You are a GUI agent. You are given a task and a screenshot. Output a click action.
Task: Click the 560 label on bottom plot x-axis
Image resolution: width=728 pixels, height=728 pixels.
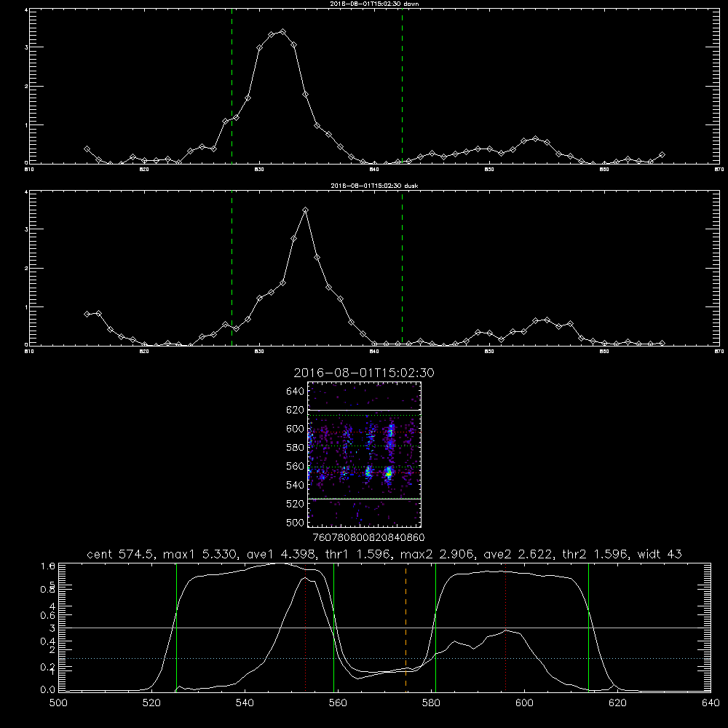click(338, 703)
